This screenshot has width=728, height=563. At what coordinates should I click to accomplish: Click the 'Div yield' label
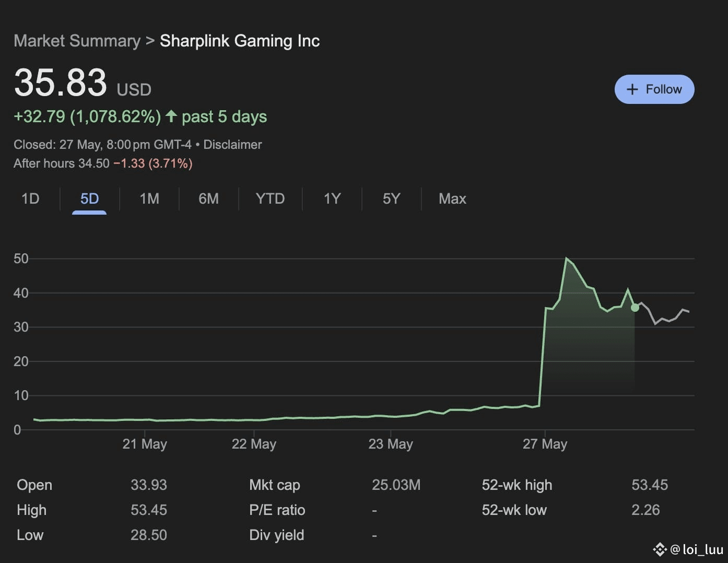tap(277, 535)
